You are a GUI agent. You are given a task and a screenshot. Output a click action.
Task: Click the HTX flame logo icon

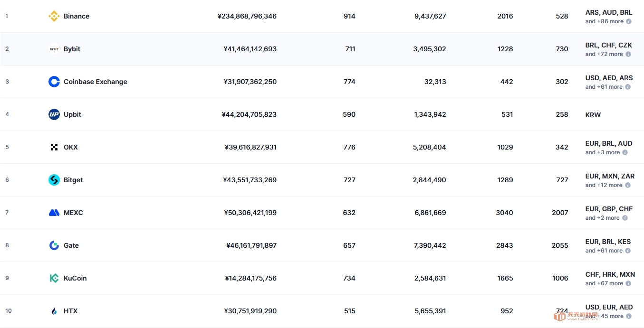[x=54, y=311]
